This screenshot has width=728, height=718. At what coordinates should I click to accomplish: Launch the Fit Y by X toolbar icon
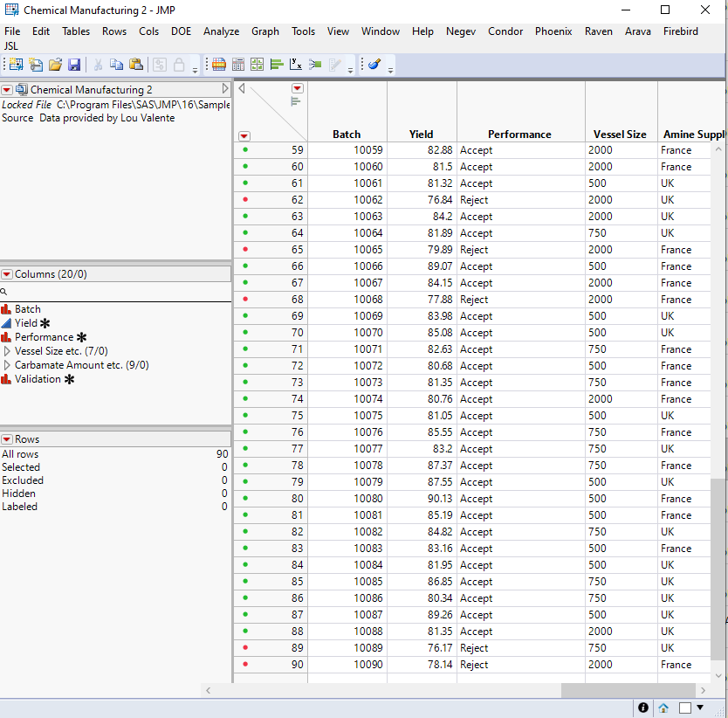[295, 65]
